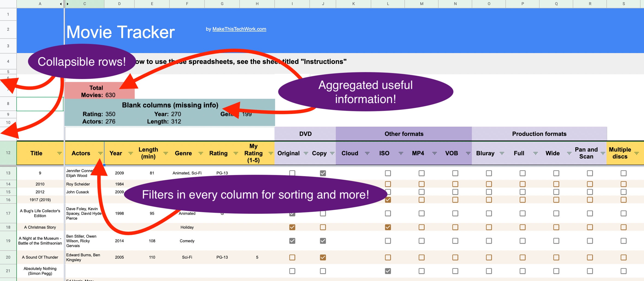Uncheck the Copy checkbox for the movie 9
The height and width of the screenshot is (281, 644).
pyautogui.click(x=323, y=173)
